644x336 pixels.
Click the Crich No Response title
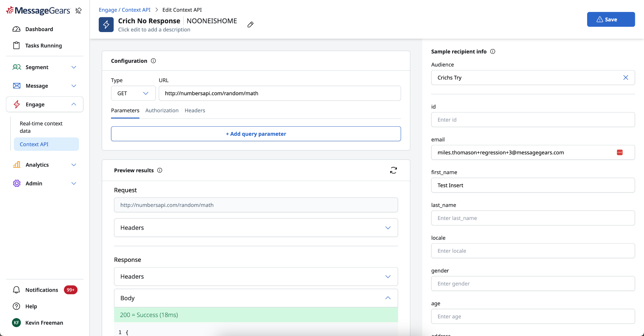pos(149,21)
